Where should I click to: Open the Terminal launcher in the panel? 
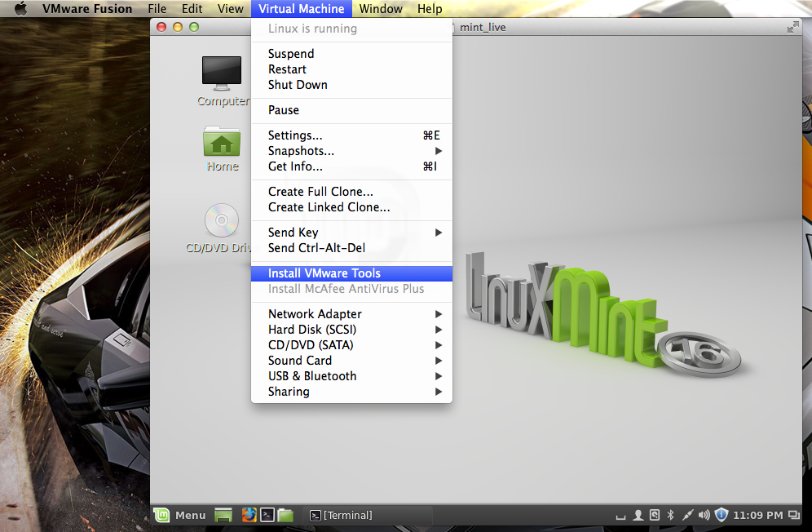tap(267, 515)
